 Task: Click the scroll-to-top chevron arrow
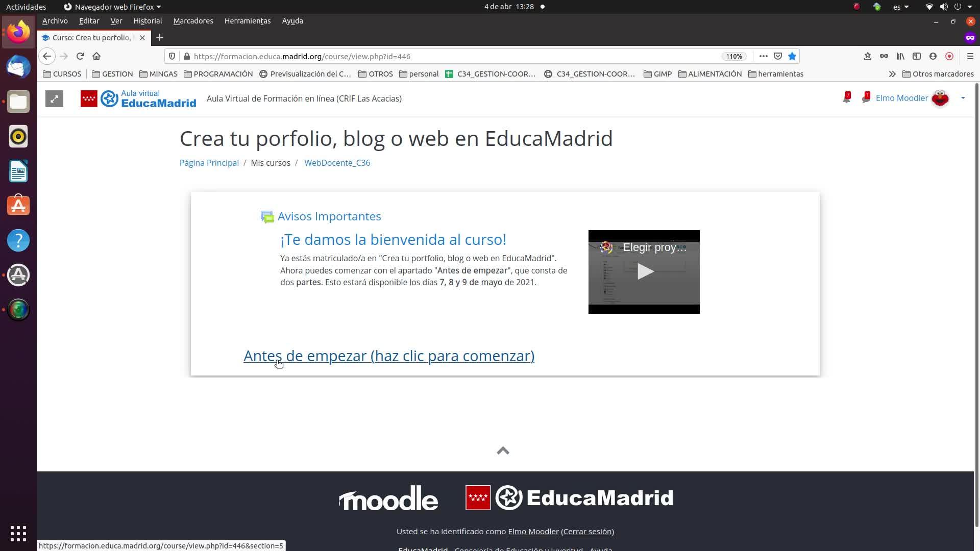[503, 450]
